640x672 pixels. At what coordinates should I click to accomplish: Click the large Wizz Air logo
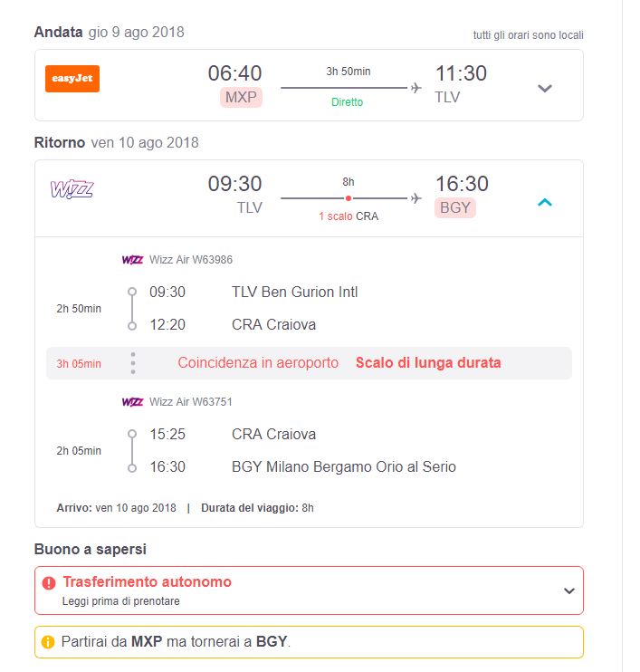coord(72,189)
